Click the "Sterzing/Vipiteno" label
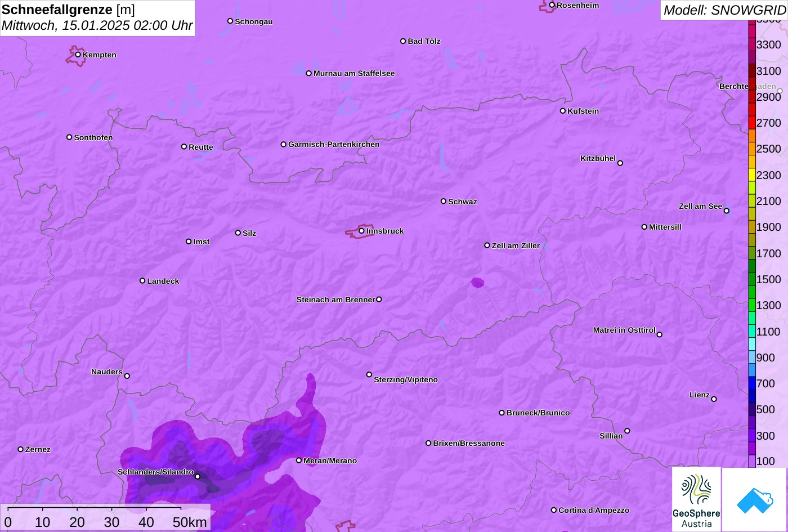Screen dimensions: 788x532 (x=406, y=379)
